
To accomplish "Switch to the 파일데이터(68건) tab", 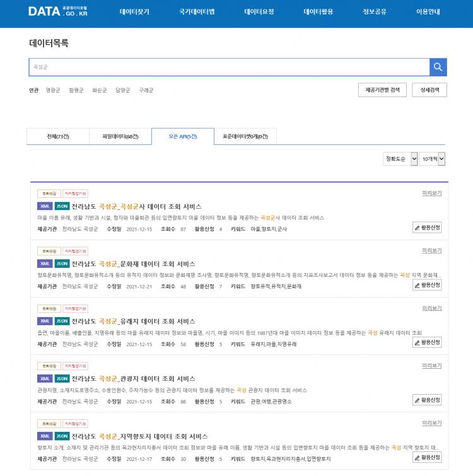I will 120,136.
